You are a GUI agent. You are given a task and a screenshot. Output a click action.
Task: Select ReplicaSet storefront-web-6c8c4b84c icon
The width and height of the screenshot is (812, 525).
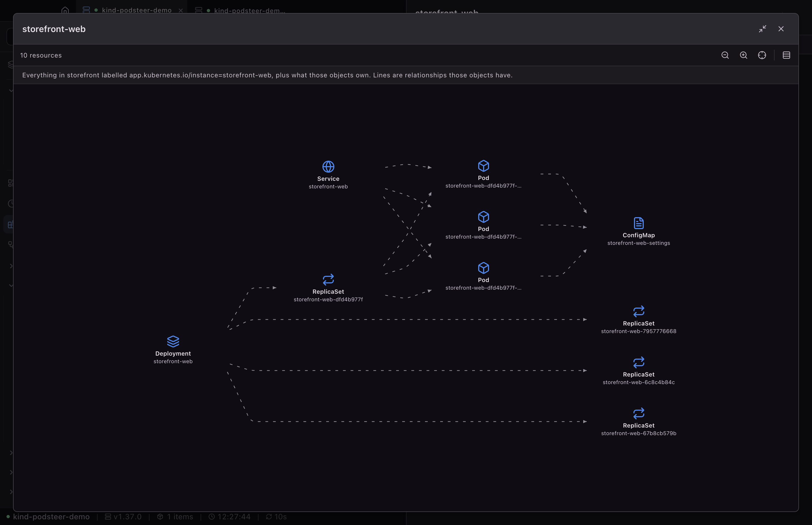pos(639,362)
